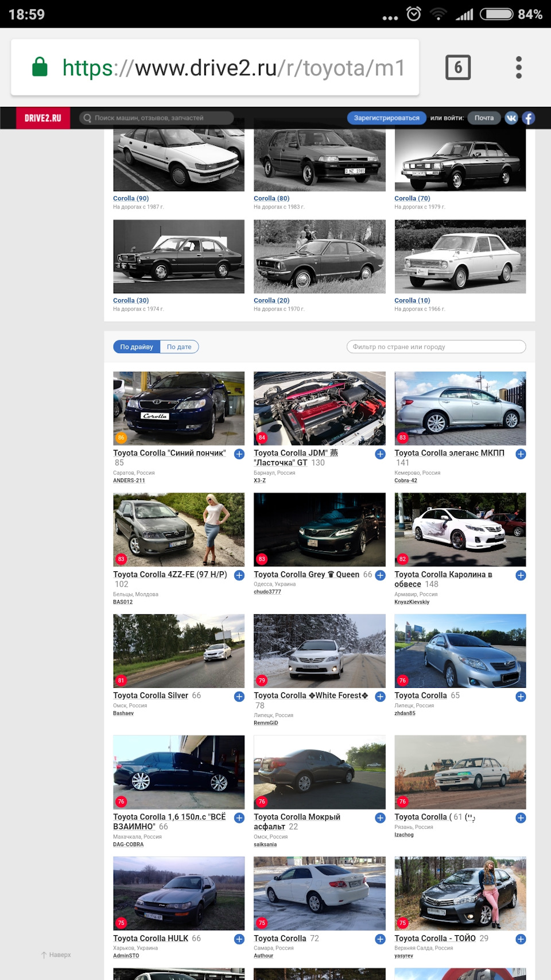Follow Toyota Corolla JDM "Ласточка" GT plus icon
Image resolution: width=551 pixels, height=980 pixels.
point(380,454)
